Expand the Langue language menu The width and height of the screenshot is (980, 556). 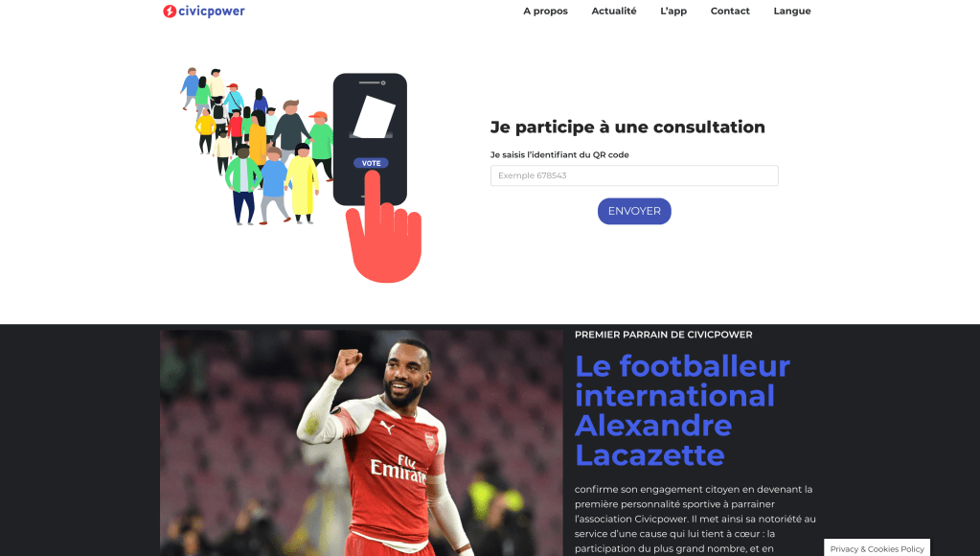tap(792, 11)
